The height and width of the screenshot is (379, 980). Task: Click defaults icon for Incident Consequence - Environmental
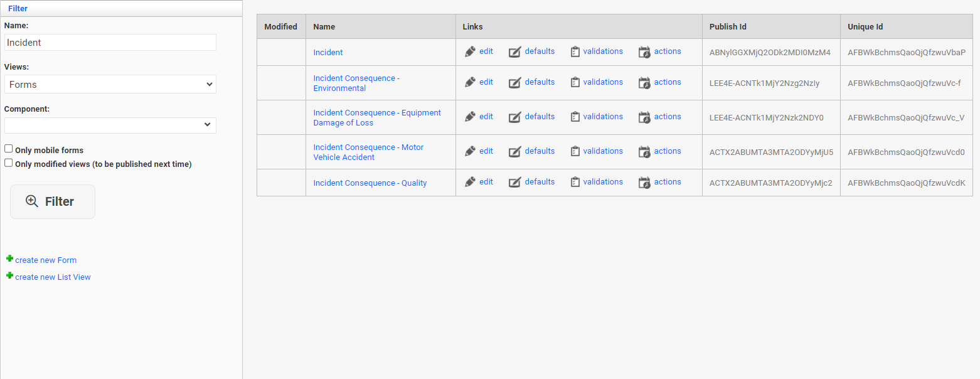514,83
